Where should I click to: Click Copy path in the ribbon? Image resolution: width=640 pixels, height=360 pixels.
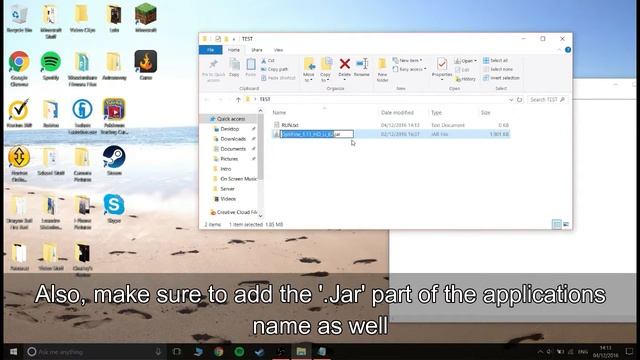tap(274, 69)
